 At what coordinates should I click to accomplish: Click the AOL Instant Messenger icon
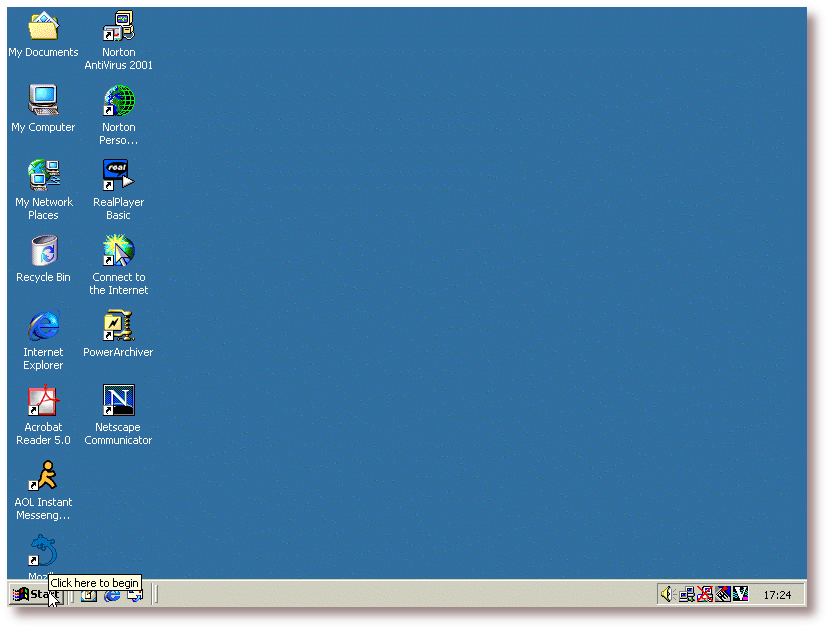tap(43, 476)
